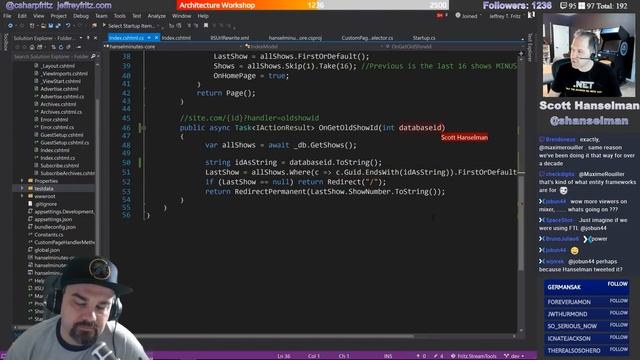This screenshot has width=640, height=360.
Task: Open the Solution Explorer window options dropdown
Action: (x=81, y=38)
